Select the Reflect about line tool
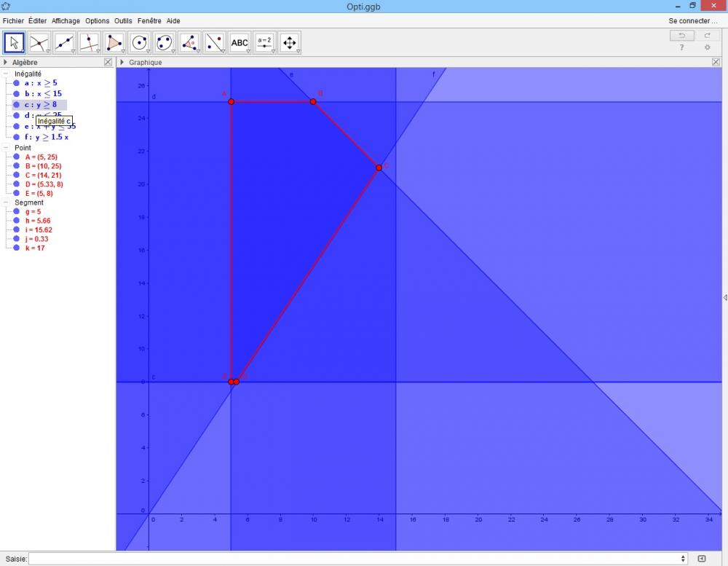 tap(215, 43)
